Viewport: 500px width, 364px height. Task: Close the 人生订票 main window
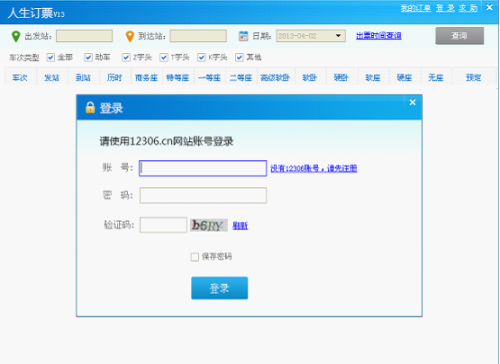click(x=489, y=7)
